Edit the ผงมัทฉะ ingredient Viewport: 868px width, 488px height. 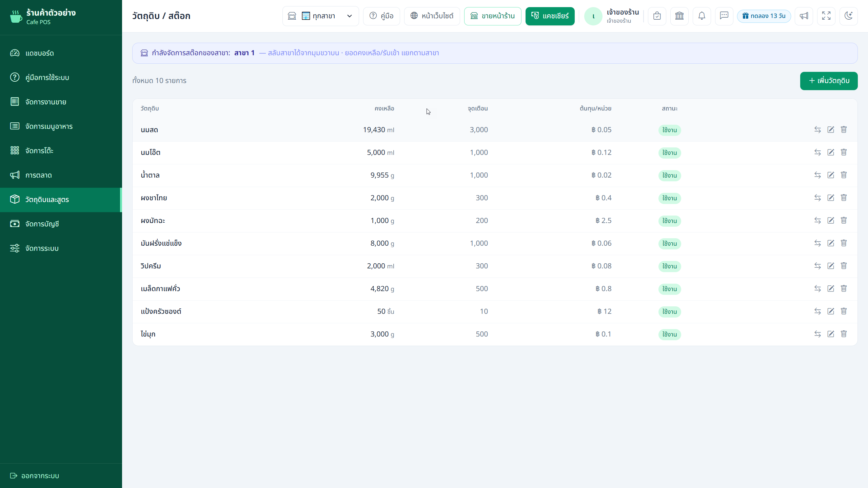[831, 220]
